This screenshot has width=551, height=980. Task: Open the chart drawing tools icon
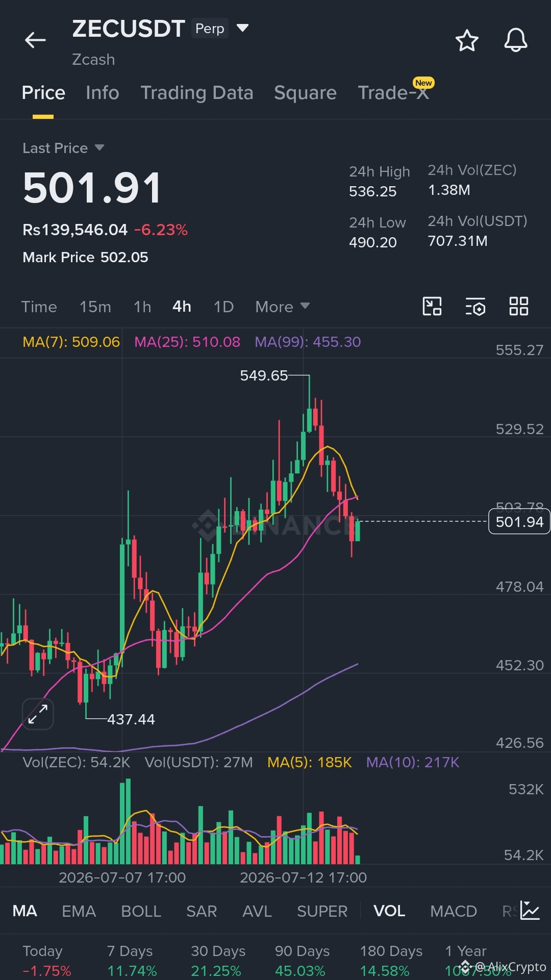[x=432, y=306]
